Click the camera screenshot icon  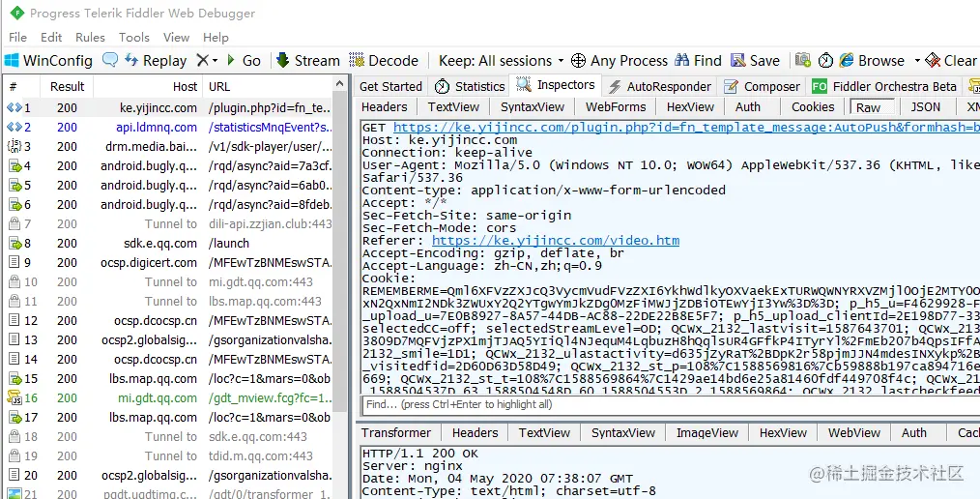[803, 61]
